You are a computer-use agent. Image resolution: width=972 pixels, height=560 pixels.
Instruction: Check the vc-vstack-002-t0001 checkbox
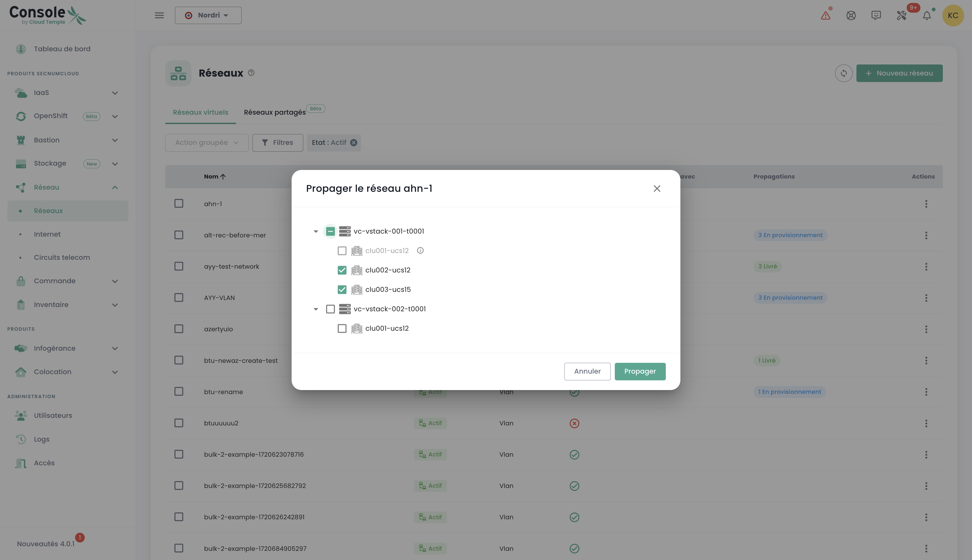(330, 309)
